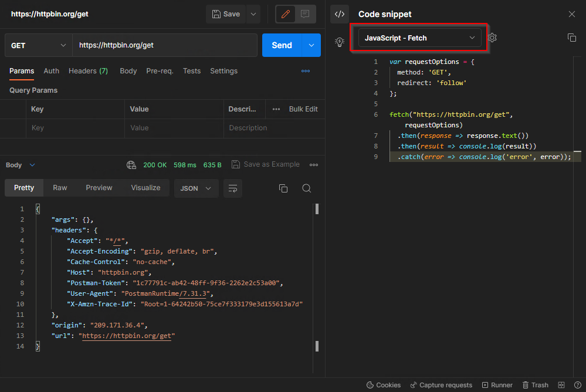
Task: Select the Raw response view tab
Action: coord(60,188)
